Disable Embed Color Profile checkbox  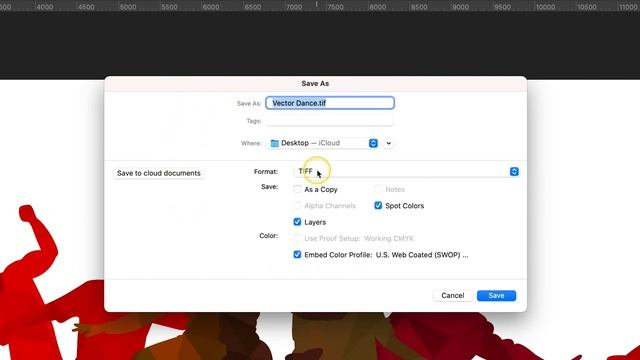[297, 254]
